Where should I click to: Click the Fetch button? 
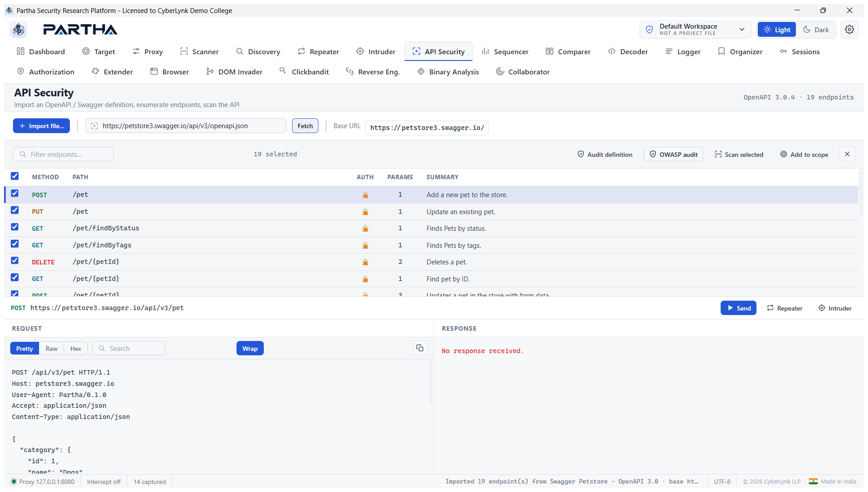pos(305,126)
